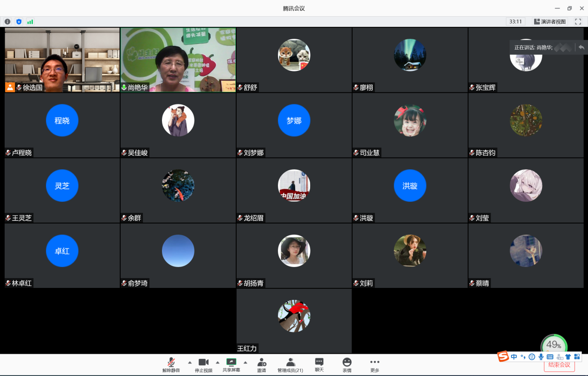The height and width of the screenshot is (376, 588).
Task: Click the blue security shield icon
Action: click(x=19, y=21)
